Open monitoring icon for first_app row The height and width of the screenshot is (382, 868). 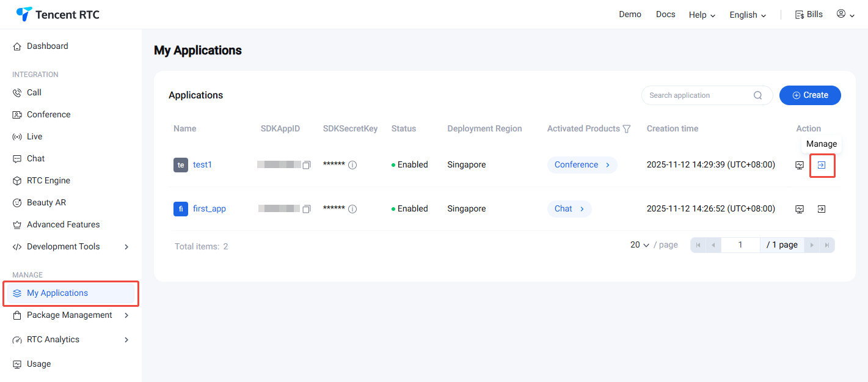tap(800, 209)
